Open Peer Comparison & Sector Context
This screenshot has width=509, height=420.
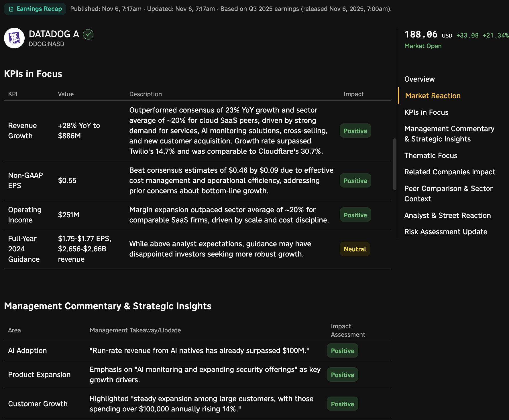(448, 194)
